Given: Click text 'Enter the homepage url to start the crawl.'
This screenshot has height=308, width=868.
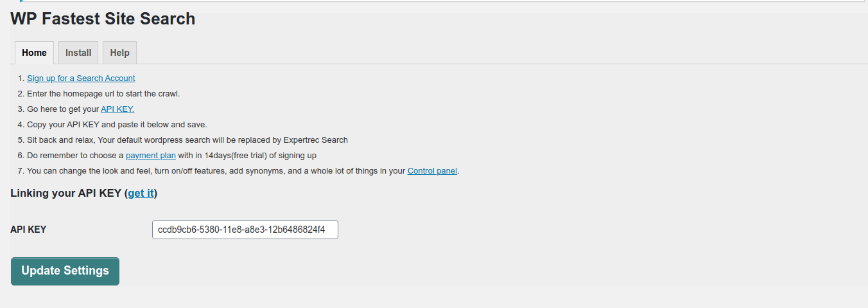Looking at the screenshot, I should (x=103, y=94).
